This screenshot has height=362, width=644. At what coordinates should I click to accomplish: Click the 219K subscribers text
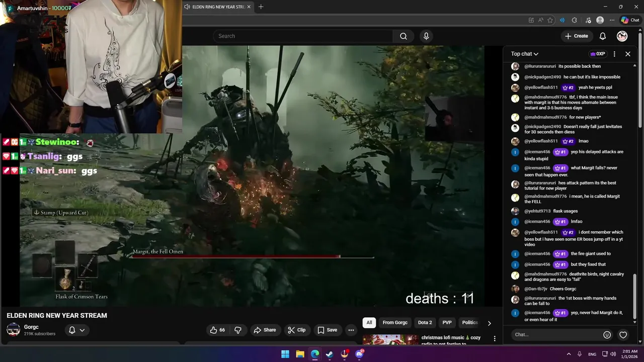[x=40, y=334]
